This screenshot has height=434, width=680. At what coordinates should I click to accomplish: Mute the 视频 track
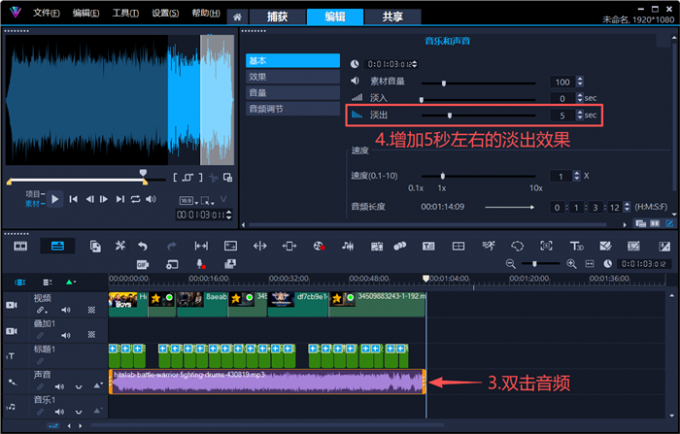65,310
